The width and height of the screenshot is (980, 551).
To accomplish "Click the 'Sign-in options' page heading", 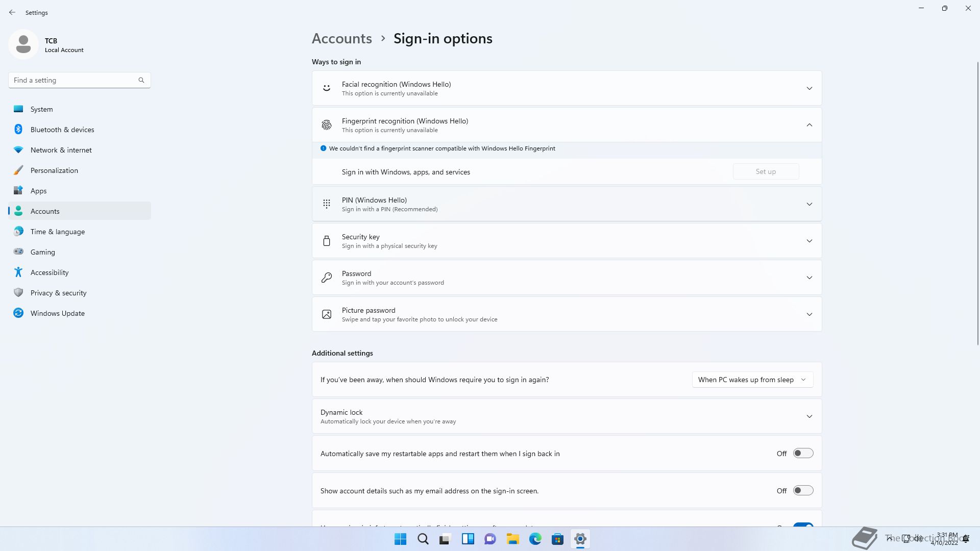I will [x=443, y=38].
